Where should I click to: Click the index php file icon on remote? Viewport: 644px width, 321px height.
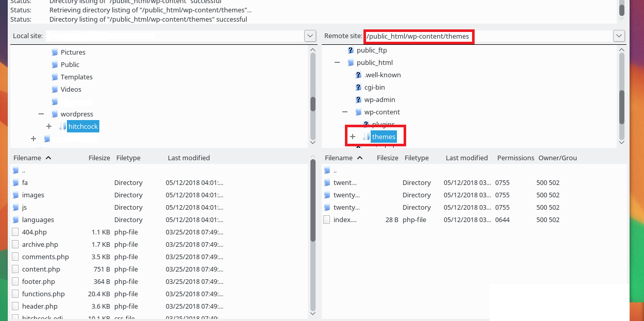tap(328, 219)
